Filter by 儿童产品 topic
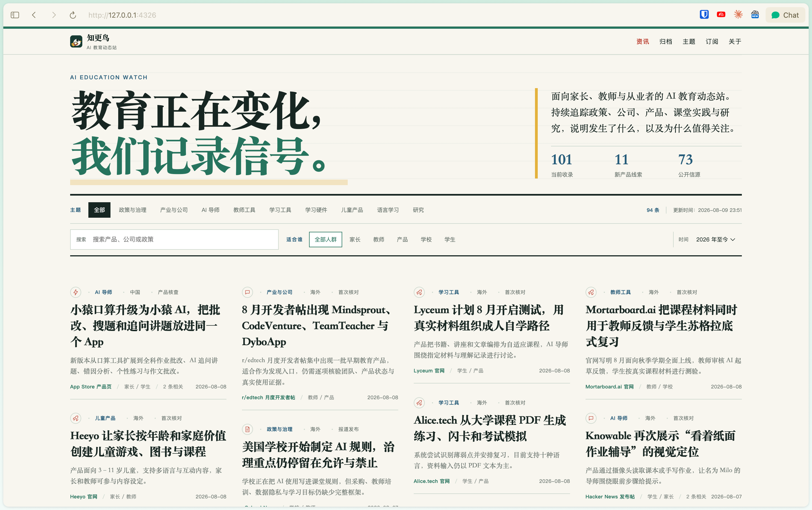Image resolution: width=812 pixels, height=510 pixels. tap(352, 210)
